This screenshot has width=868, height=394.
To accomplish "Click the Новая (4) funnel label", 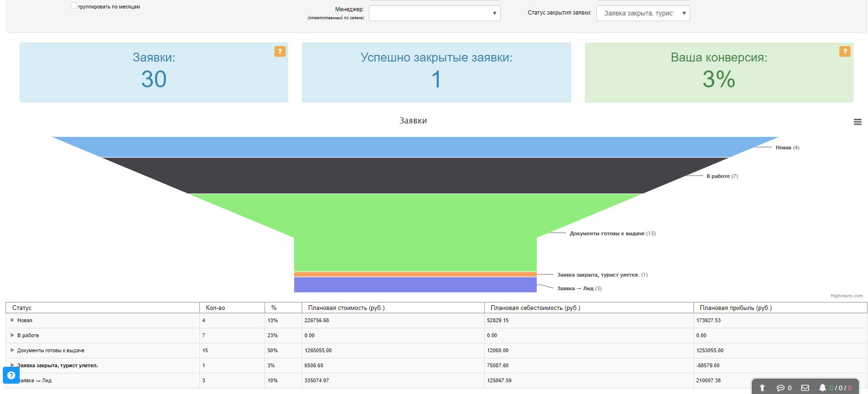I will (787, 147).
